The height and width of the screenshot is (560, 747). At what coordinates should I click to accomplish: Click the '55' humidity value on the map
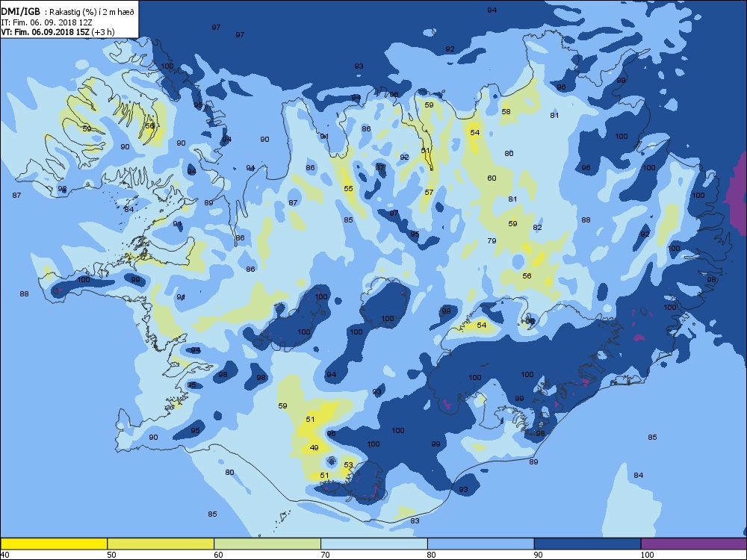(349, 189)
